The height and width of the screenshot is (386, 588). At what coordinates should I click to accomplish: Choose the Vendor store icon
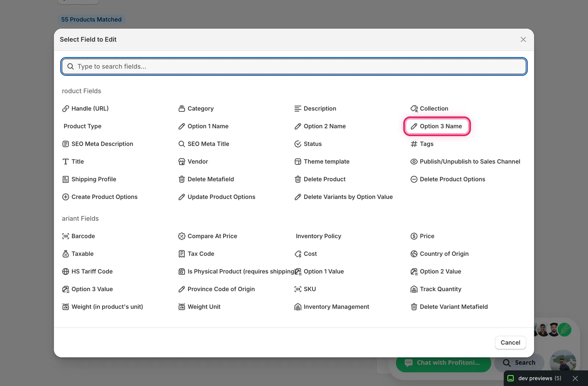(182, 162)
